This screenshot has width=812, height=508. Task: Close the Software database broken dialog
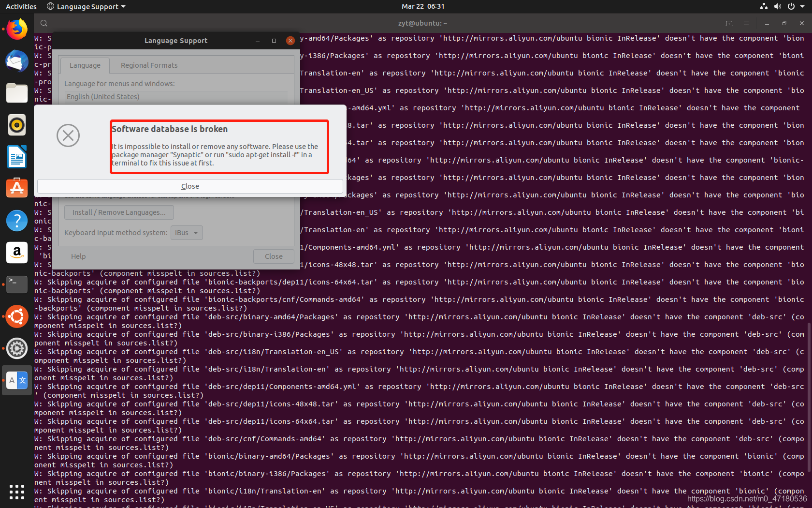pos(190,186)
